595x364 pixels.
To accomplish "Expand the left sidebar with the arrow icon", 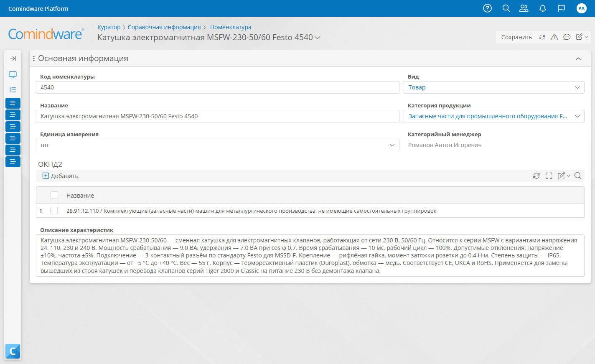I will pyautogui.click(x=13, y=59).
